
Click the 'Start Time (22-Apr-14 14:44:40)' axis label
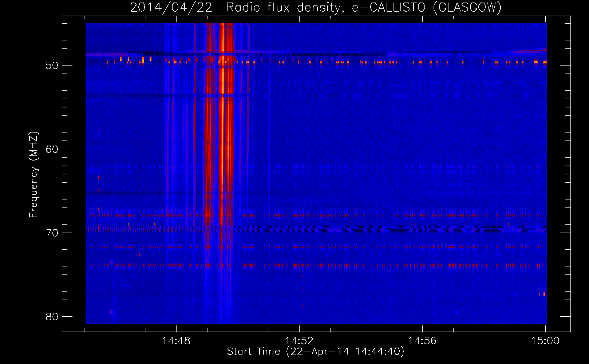coord(316,352)
